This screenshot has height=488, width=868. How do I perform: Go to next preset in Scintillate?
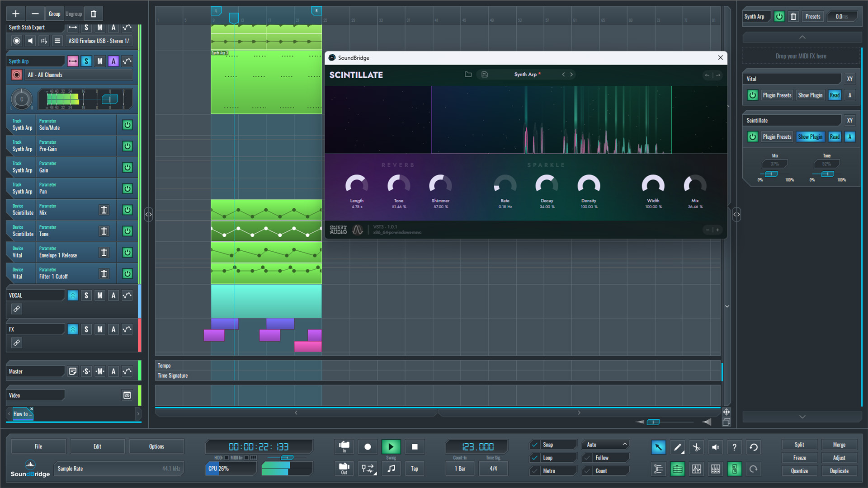coord(571,75)
